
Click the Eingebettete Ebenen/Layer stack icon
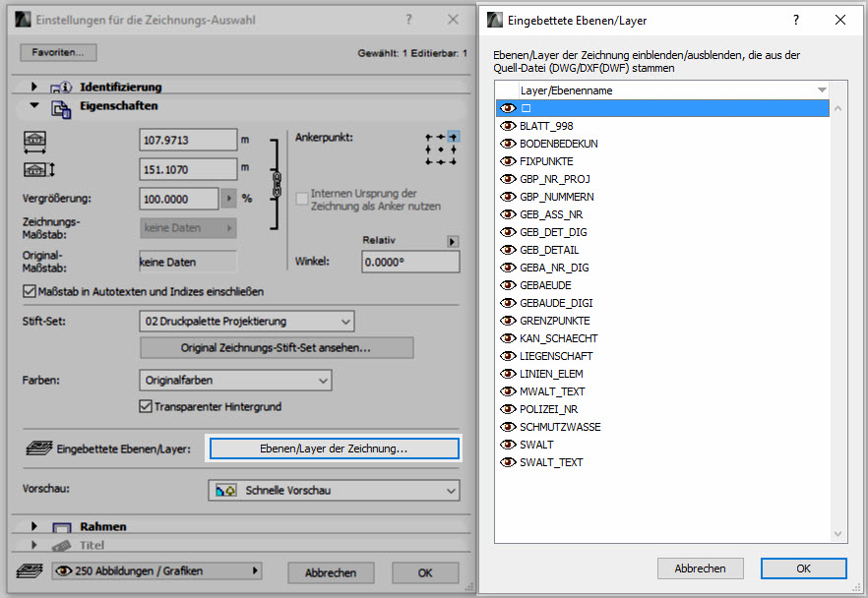[38, 448]
